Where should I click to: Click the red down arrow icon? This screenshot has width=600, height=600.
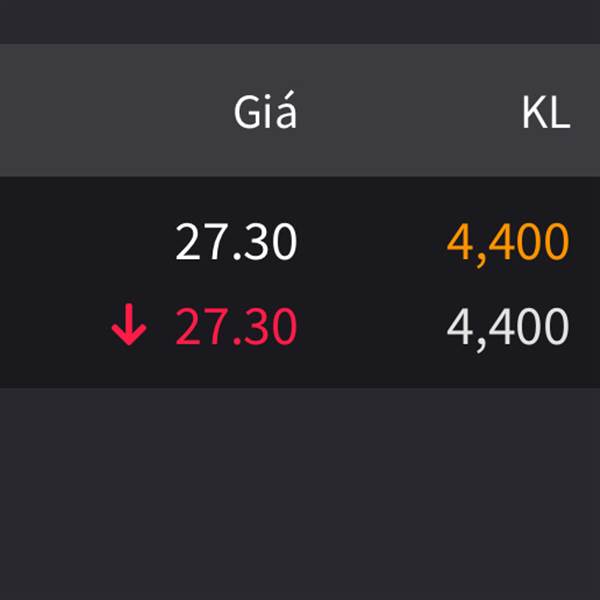click(x=129, y=324)
